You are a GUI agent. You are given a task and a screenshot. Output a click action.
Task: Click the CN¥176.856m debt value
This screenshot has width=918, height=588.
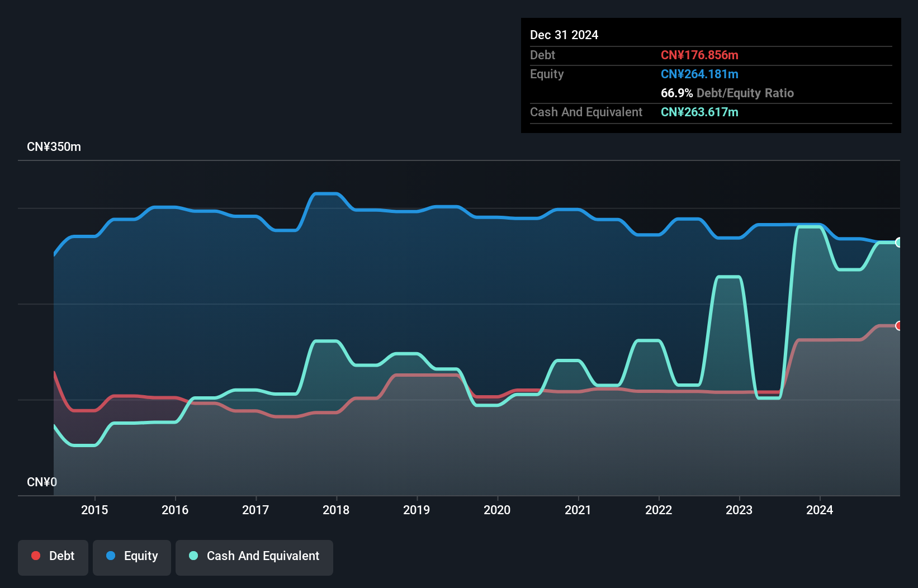699,55
